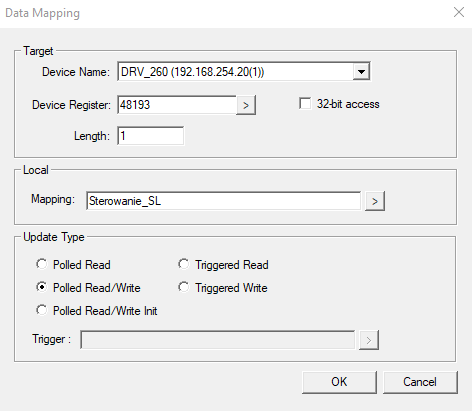472x411 pixels.
Task: Close the Data Mapping dialog
Action: (x=459, y=12)
